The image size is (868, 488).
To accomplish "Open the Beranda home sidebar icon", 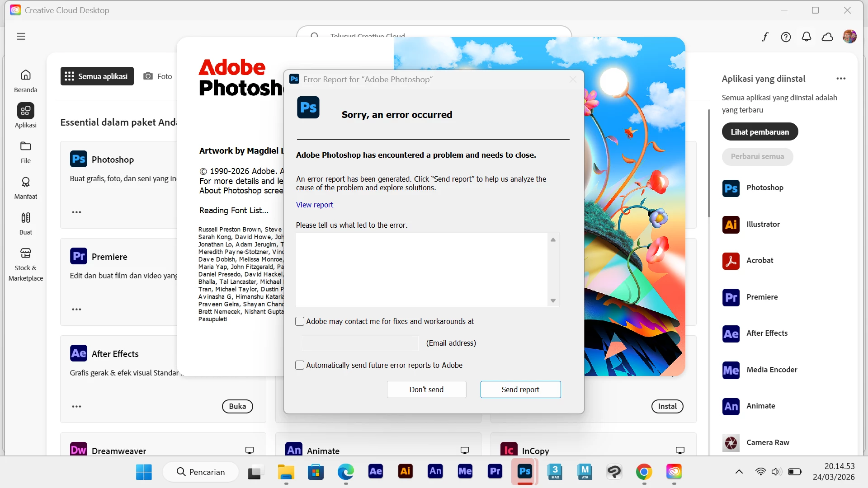I will 26,75.
